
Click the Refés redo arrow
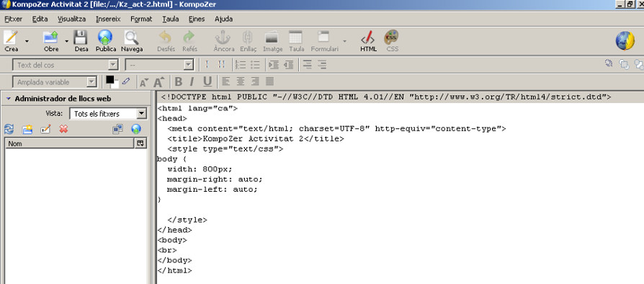tap(189, 37)
